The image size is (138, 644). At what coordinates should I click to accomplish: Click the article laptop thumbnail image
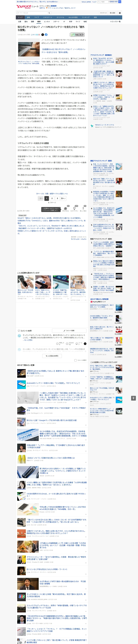pos(29,49)
